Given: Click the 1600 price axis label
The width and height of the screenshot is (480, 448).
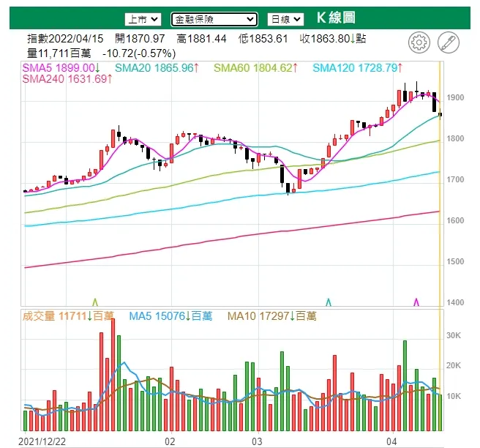Looking at the screenshot, I should tap(455, 221).
